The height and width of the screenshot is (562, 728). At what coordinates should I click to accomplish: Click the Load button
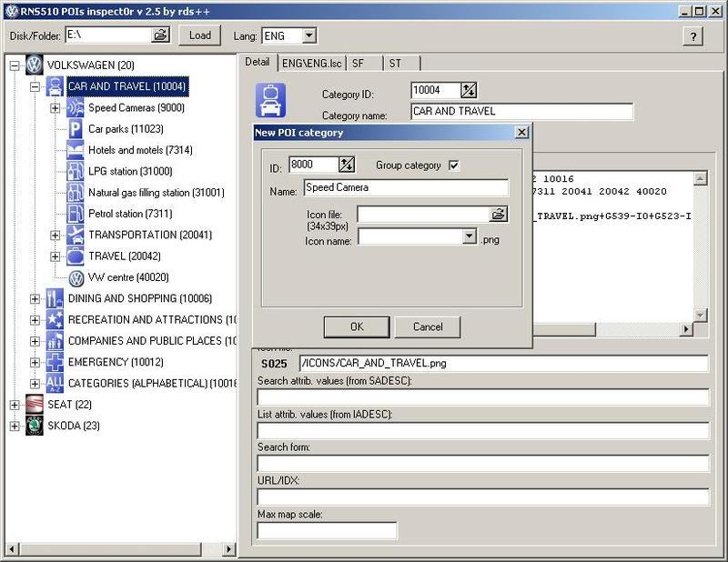click(x=199, y=35)
